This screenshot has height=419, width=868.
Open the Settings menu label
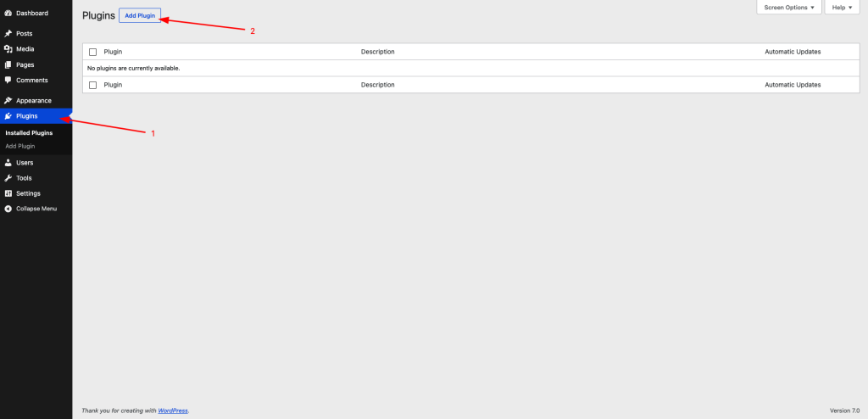click(x=28, y=193)
